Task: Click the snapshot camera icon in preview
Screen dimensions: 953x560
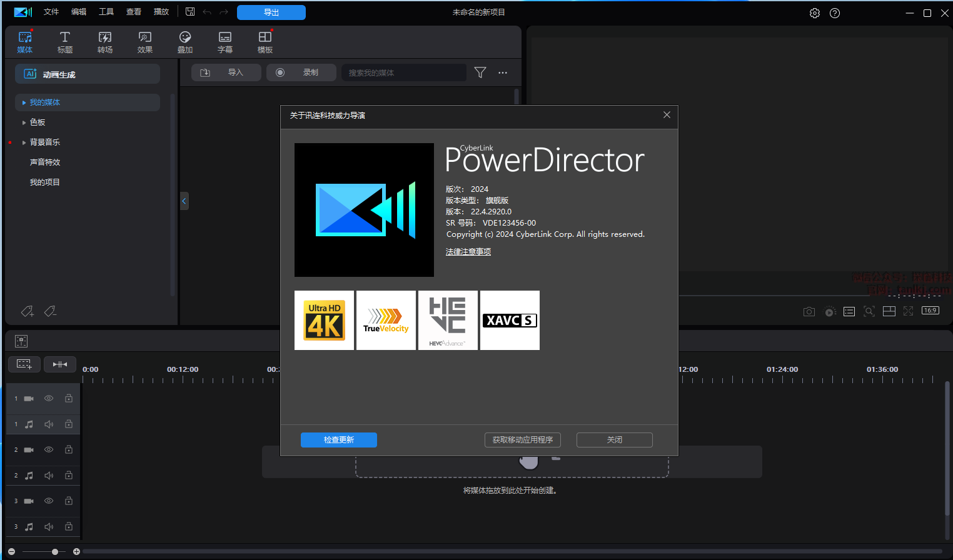Action: click(x=809, y=311)
